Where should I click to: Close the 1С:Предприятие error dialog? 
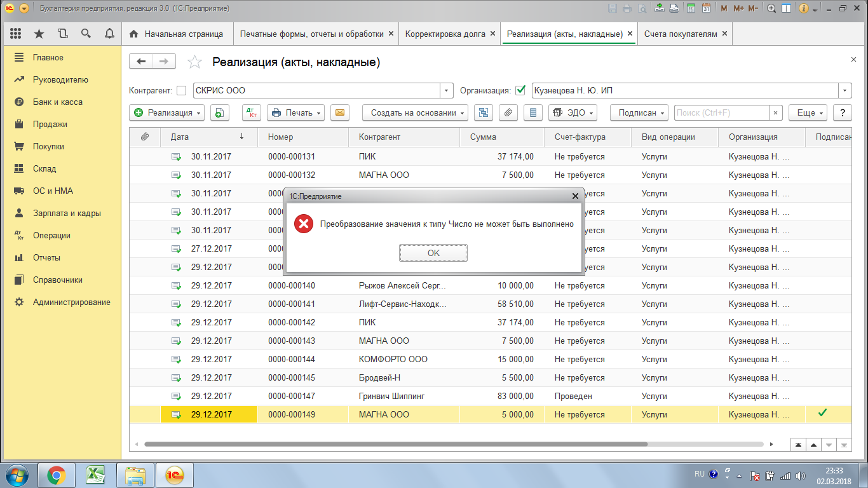[575, 196]
